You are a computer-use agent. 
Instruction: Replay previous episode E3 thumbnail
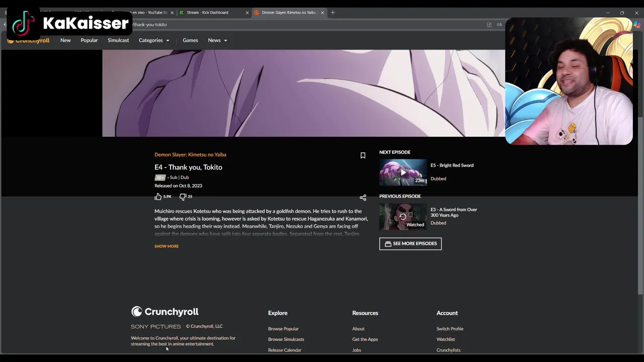[x=403, y=217]
